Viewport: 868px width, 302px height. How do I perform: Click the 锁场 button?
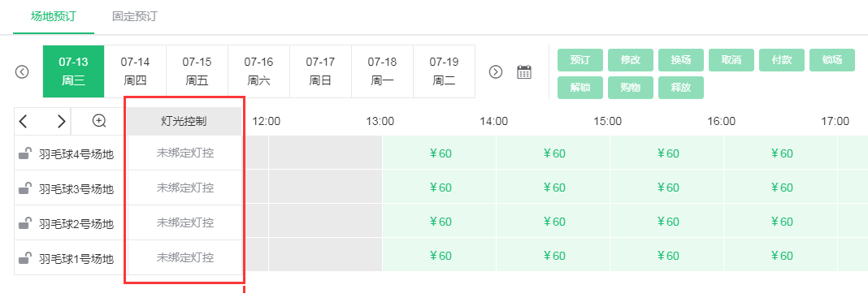(832, 60)
